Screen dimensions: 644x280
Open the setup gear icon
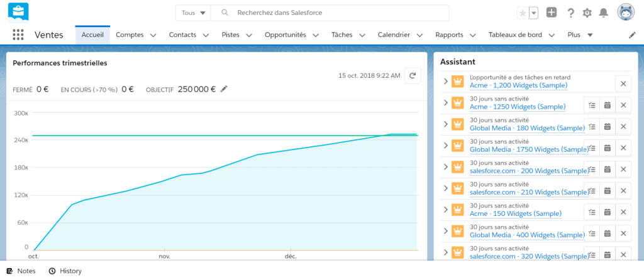click(x=587, y=13)
